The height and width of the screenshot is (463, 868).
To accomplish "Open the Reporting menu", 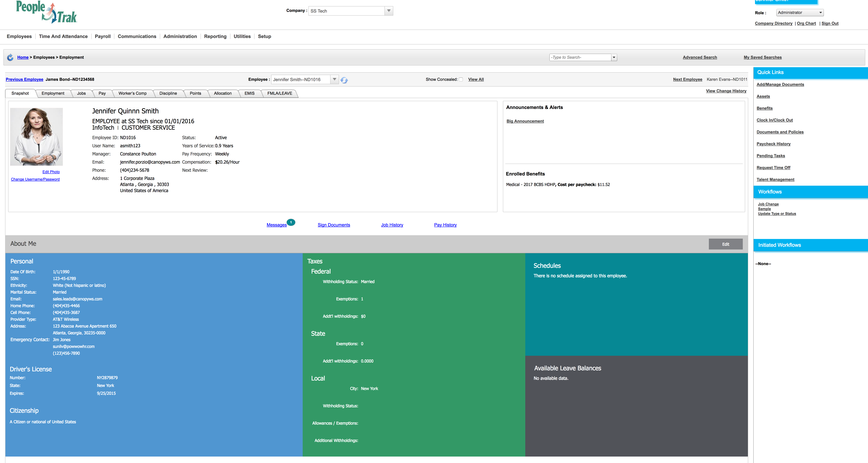I will (x=215, y=36).
